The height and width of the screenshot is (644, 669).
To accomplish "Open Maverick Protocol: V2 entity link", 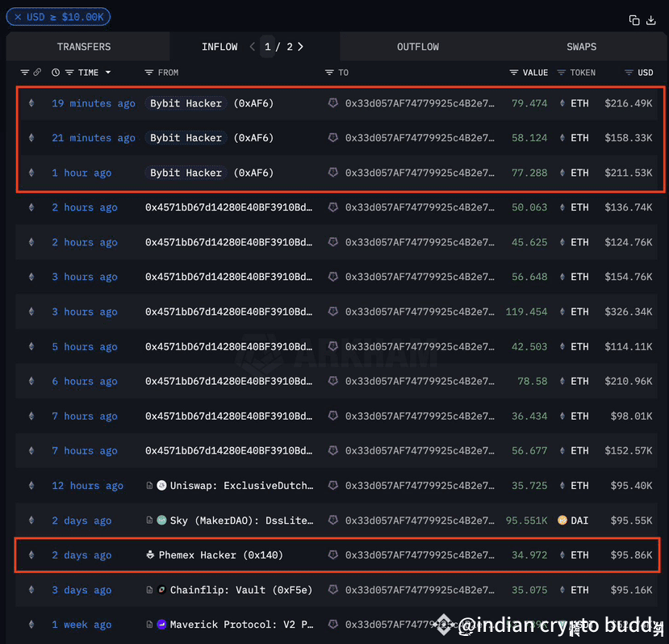I will click(241, 625).
